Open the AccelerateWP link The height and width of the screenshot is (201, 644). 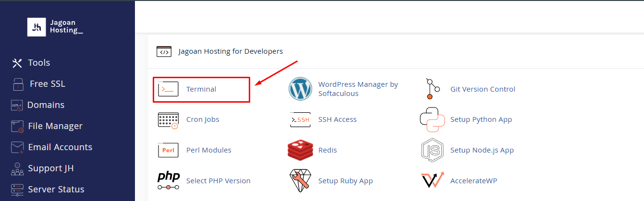pos(474,181)
